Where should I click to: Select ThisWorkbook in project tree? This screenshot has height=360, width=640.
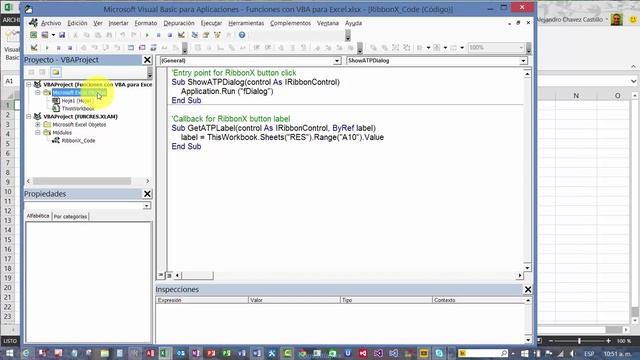coord(78,109)
